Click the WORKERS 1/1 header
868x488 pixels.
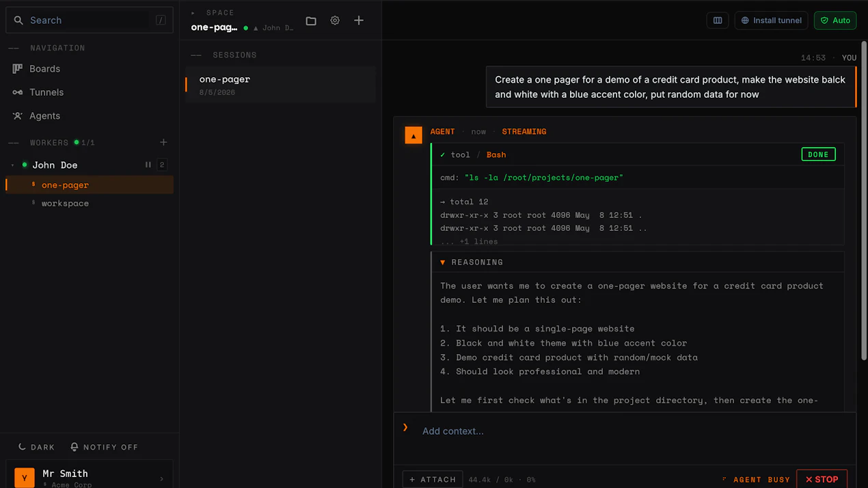(62, 142)
